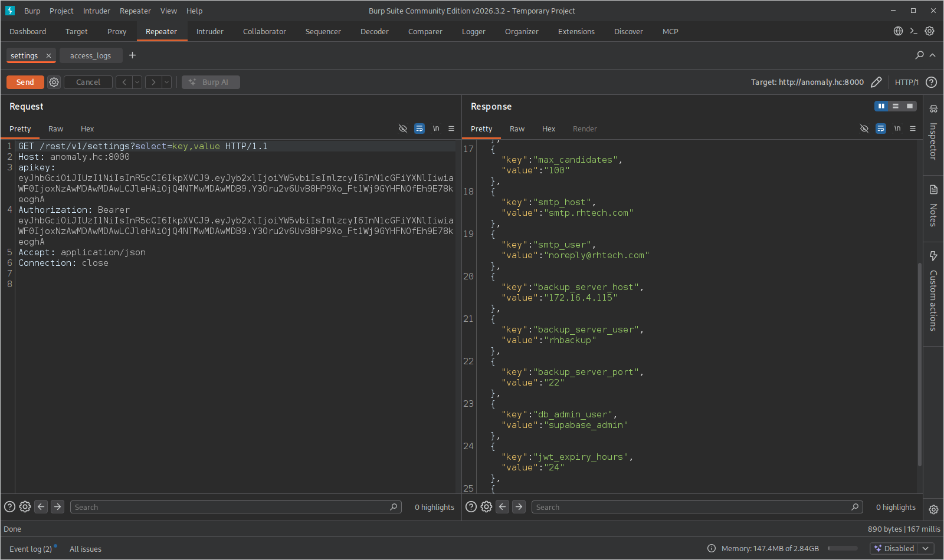Toggle word wrap in the Request editor
Screen dimensions: 944x560
(419, 129)
